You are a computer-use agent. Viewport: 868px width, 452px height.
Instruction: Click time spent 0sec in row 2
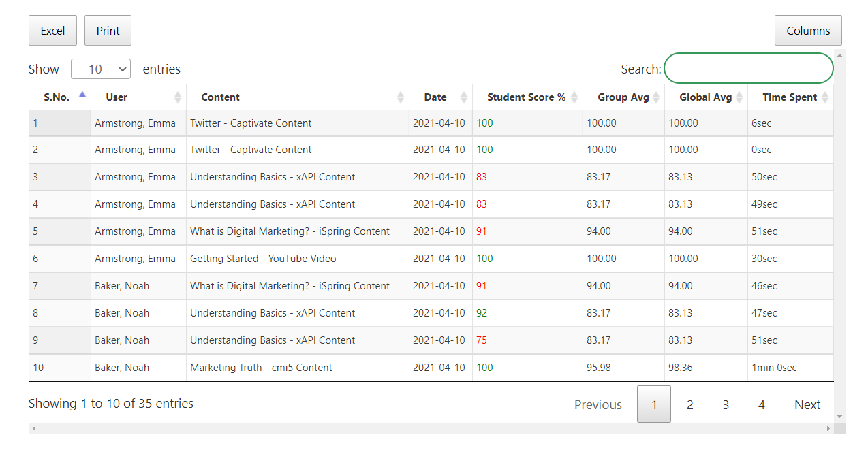[762, 150]
